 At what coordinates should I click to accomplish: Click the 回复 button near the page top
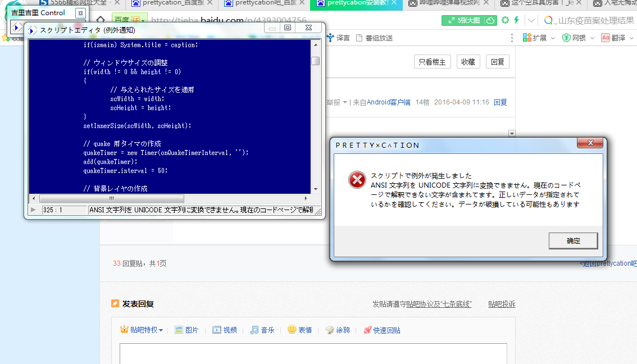tap(497, 62)
